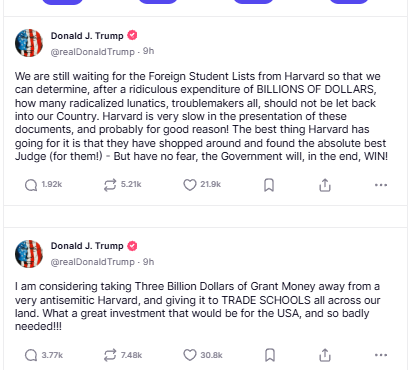Share the TRADE SCHOOLS post
The image size is (411, 370).
coord(325,355)
